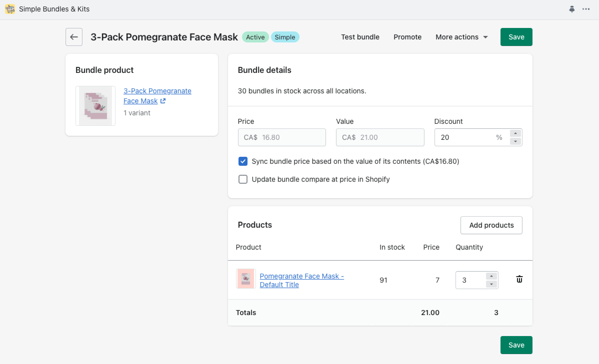This screenshot has height=364, width=599.
Task: Open the external link icon beside Face Mask
Action: pos(163,101)
